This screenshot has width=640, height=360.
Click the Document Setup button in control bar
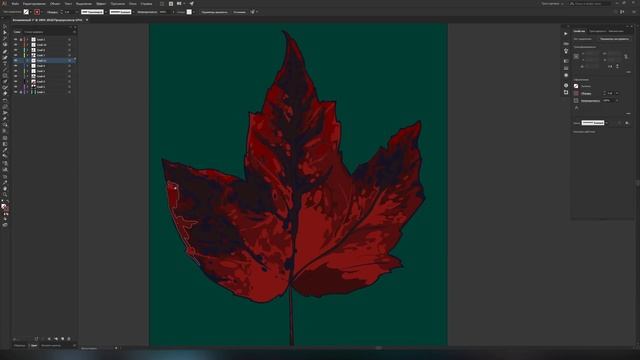point(214,12)
